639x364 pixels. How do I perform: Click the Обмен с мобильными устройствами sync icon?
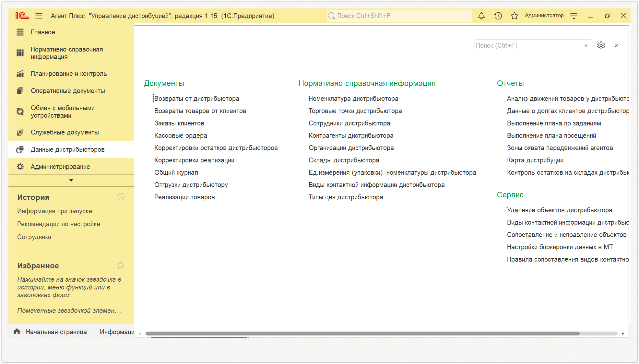[20, 112]
